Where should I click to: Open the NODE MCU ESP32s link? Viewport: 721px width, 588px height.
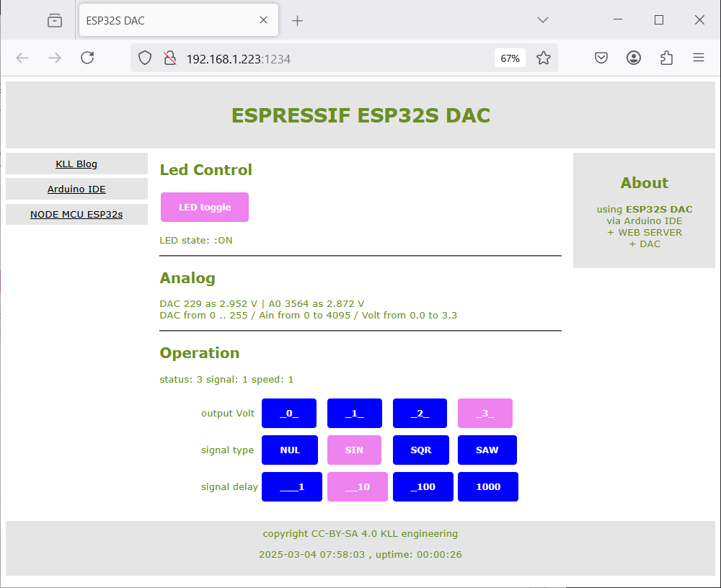pyautogui.click(x=76, y=215)
